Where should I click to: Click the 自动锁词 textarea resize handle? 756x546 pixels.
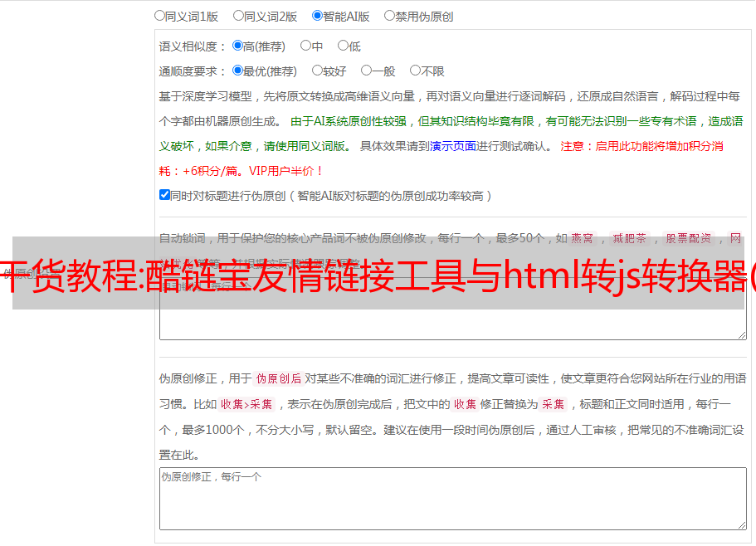(x=741, y=334)
